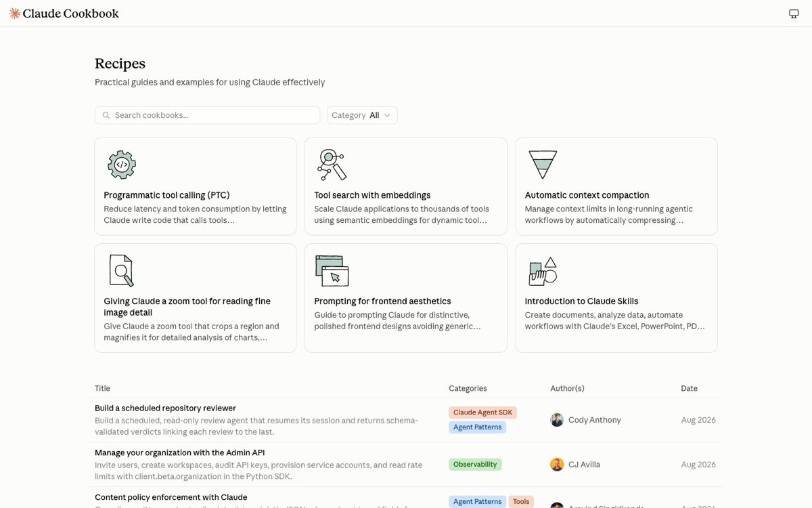Click the magnifier graph icon for Tool search

point(332,165)
